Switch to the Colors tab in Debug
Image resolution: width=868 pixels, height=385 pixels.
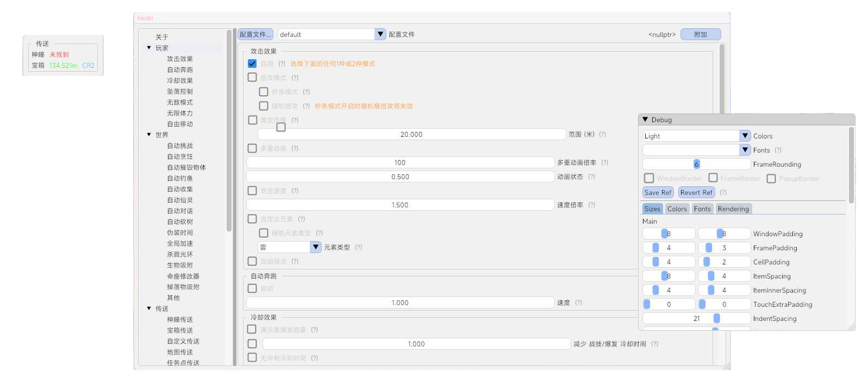click(677, 209)
